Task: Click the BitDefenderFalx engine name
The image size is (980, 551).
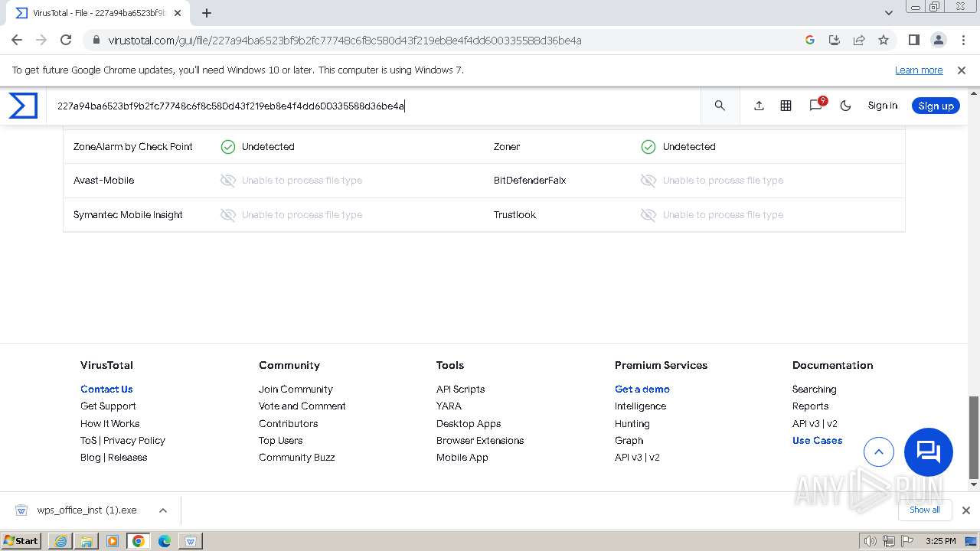Action: point(530,180)
